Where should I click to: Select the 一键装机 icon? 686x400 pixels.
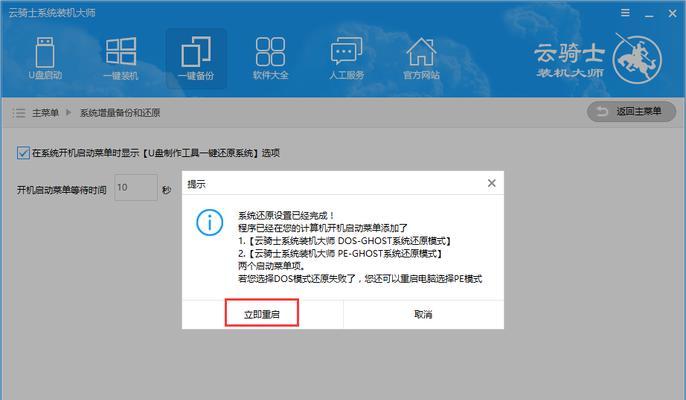pyautogui.click(x=120, y=57)
